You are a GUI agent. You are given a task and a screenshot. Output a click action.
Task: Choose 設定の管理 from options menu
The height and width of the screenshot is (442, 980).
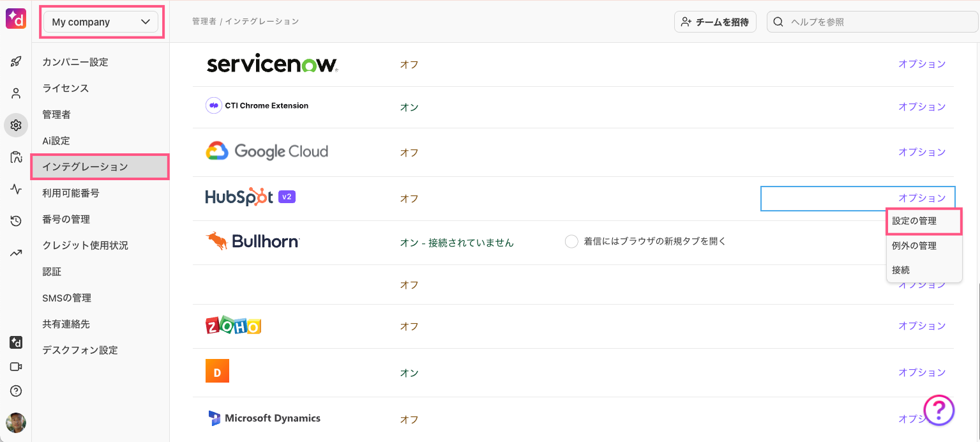click(924, 221)
